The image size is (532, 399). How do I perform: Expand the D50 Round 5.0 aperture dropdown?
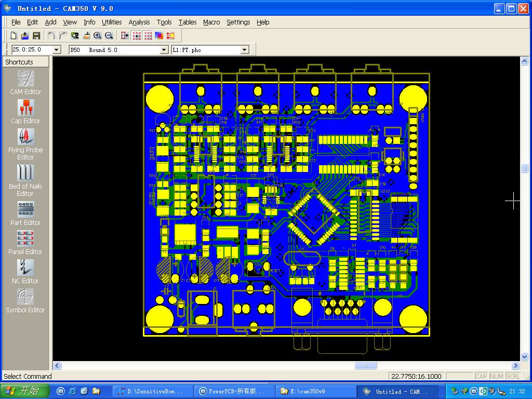click(164, 50)
